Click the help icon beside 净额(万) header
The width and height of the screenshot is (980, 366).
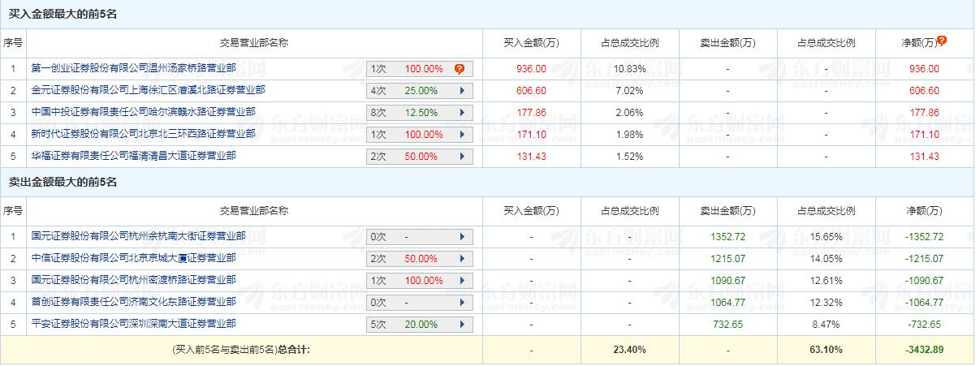942,41
